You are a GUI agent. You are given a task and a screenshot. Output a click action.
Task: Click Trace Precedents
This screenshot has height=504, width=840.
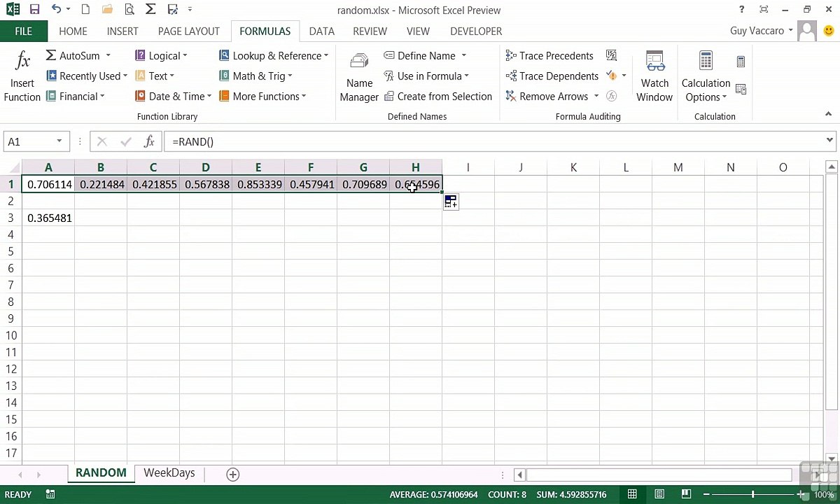click(549, 55)
